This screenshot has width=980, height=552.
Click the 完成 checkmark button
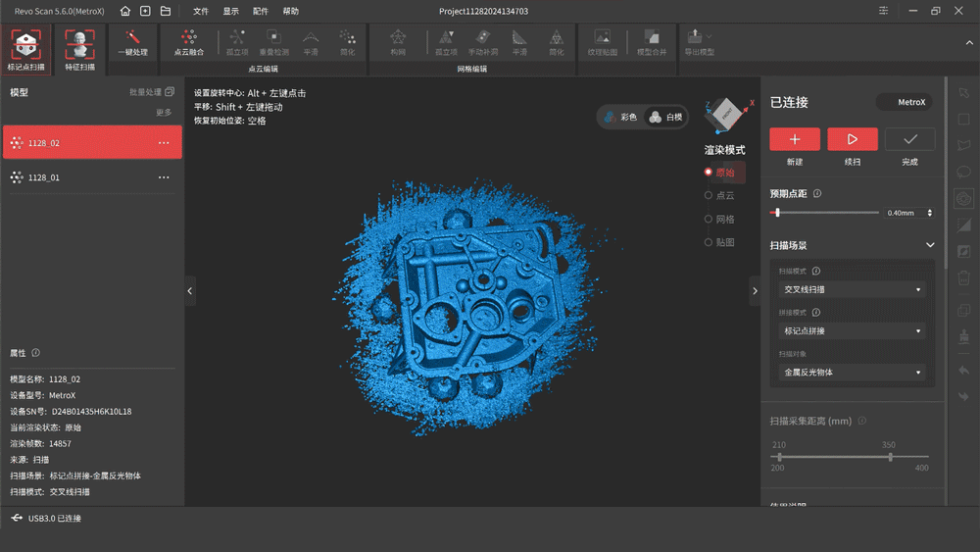[x=909, y=139]
